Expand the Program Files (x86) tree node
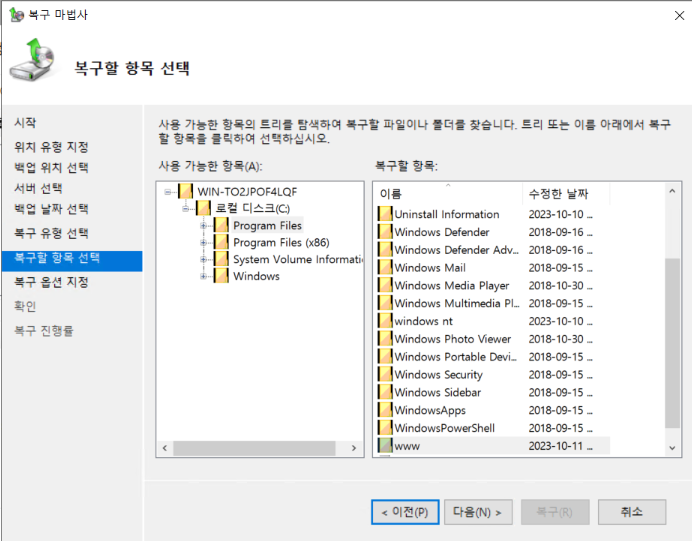 pos(204,243)
